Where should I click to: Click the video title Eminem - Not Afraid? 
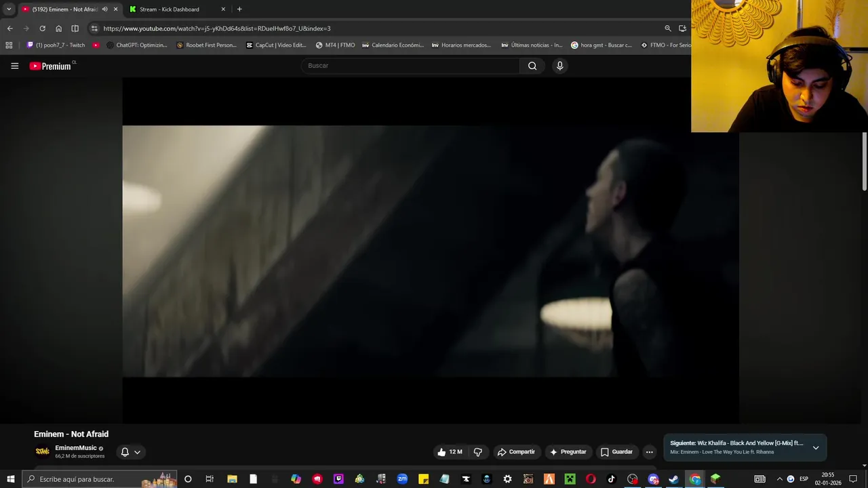point(71,434)
